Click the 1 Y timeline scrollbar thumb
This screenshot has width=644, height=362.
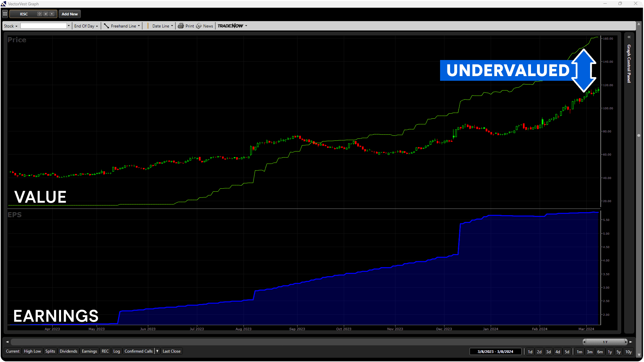pyautogui.click(x=605, y=342)
